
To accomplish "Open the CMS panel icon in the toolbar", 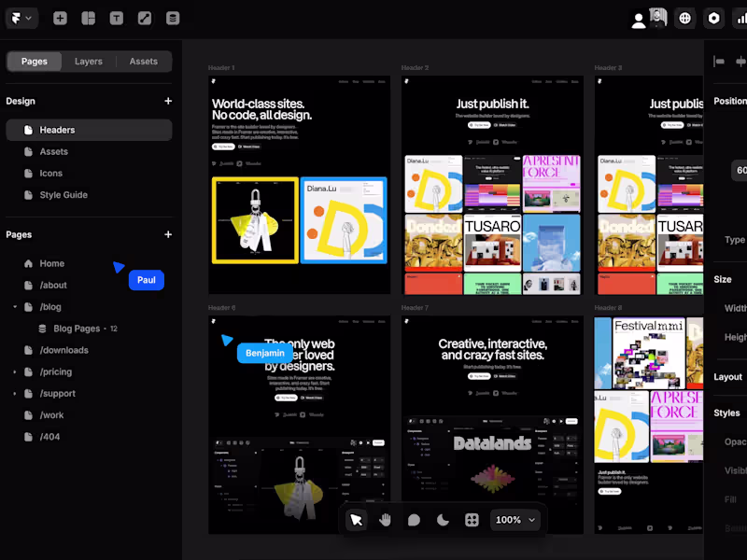I will pos(173,18).
